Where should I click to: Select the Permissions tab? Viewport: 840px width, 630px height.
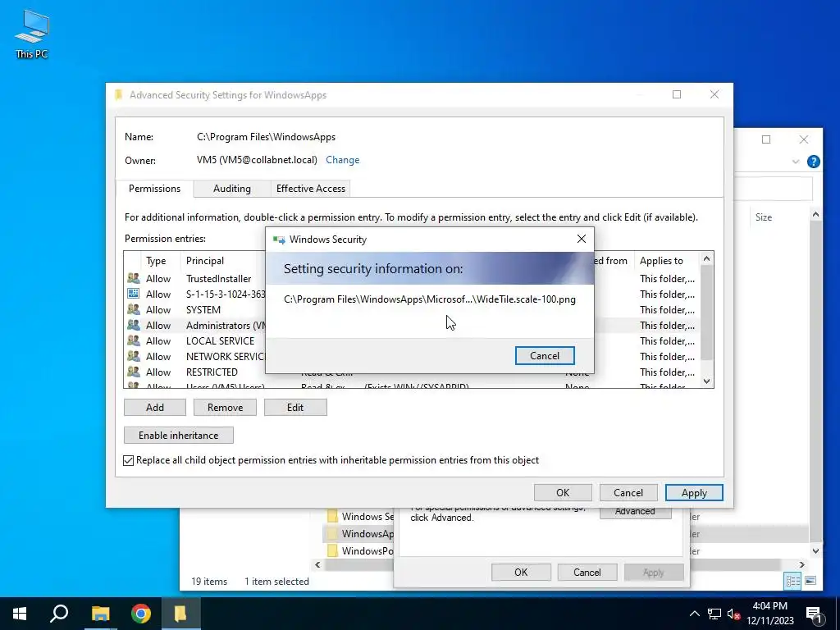pyautogui.click(x=154, y=189)
